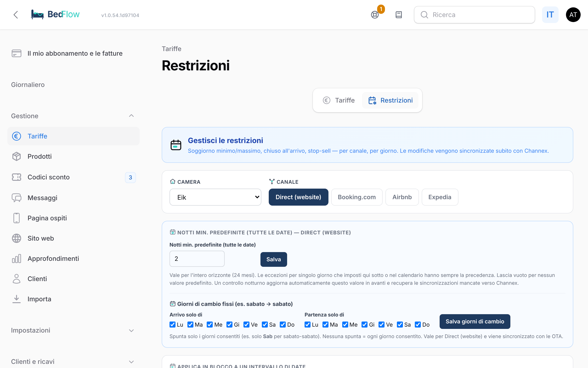Go back using the left chevron arrow
588x368 pixels.
(16, 14)
